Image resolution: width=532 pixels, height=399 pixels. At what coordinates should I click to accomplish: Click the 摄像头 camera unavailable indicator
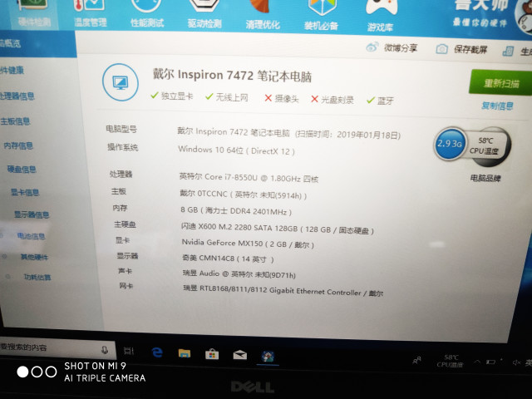282,99
